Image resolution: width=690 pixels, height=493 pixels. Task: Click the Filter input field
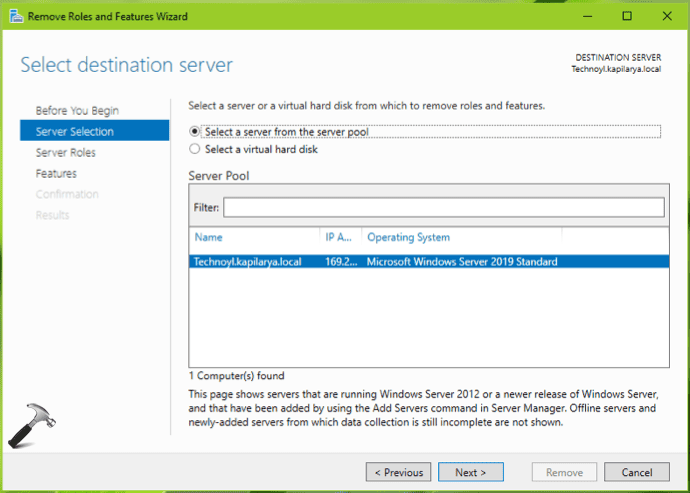444,207
